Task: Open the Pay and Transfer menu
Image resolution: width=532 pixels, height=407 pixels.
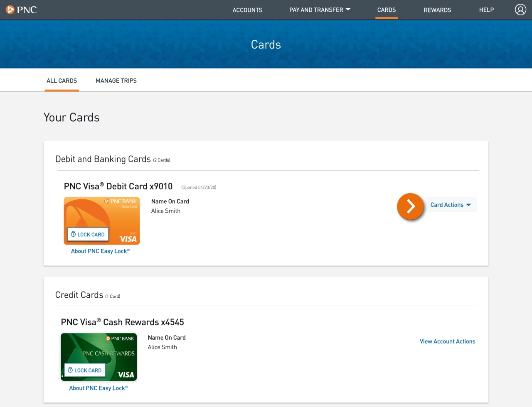Action: click(320, 10)
